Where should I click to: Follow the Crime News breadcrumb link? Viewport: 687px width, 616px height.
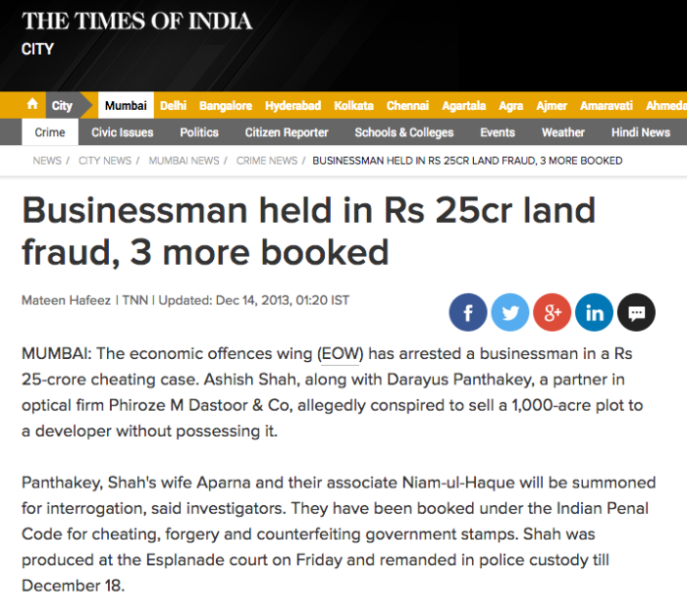click(x=267, y=161)
